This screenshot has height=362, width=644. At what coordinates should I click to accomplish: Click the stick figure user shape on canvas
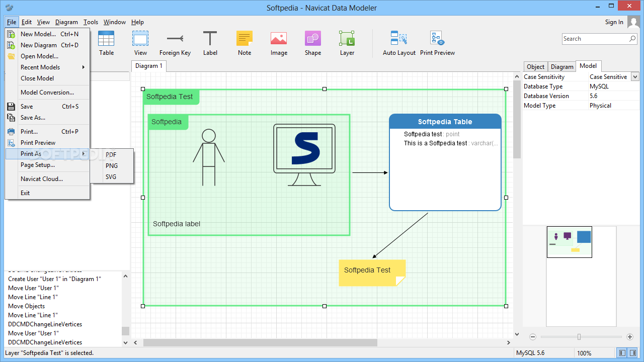coord(209,157)
